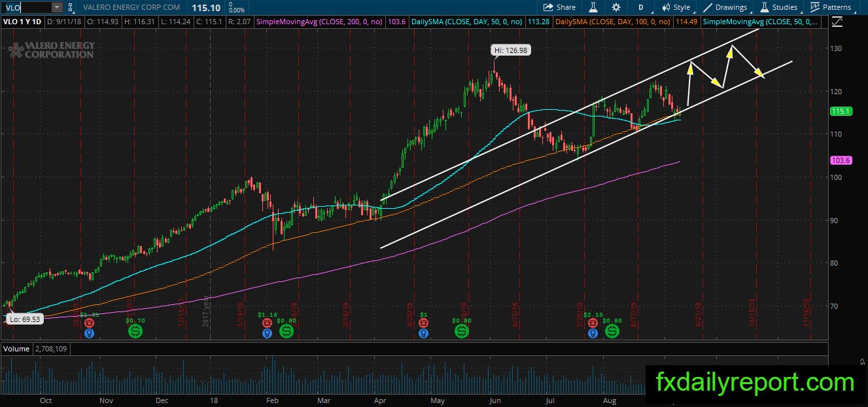The width and height of the screenshot is (868, 407).
Task: Click the VLO 1 Y 1D chart label
Action: tap(24, 22)
